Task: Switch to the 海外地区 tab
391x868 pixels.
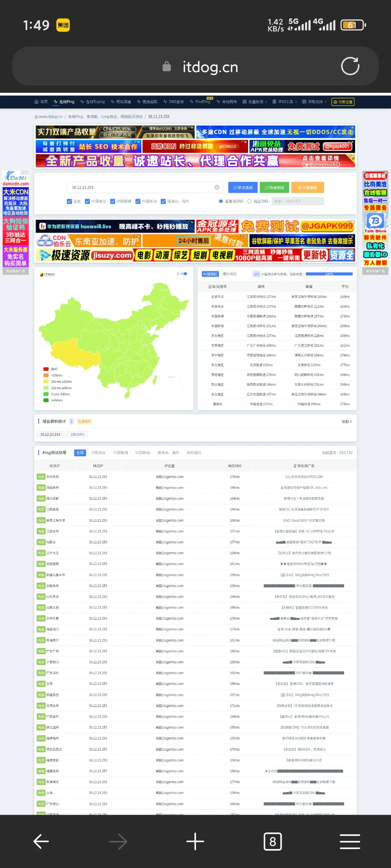Action: point(229,274)
